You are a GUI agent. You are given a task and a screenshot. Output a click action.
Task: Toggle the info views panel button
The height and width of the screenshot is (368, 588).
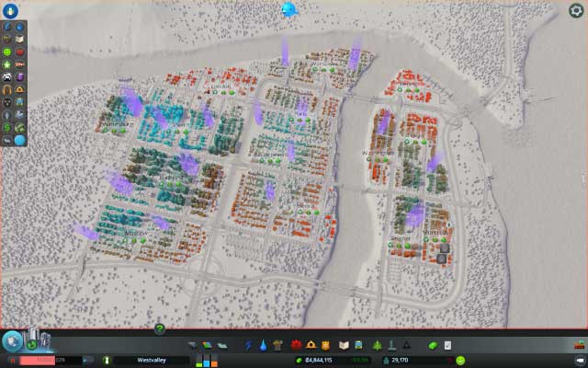[9, 11]
